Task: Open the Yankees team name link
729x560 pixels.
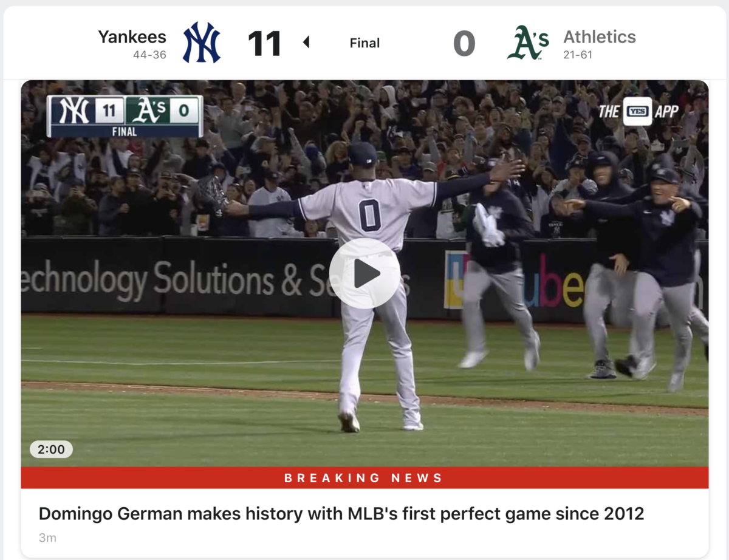Action: pyautogui.click(x=132, y=37)
